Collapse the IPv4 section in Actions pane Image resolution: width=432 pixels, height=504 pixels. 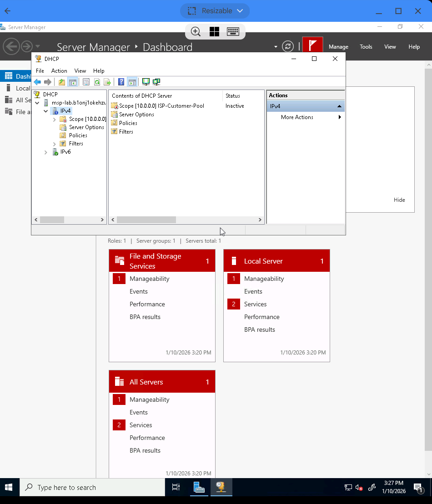pos(339,106)
